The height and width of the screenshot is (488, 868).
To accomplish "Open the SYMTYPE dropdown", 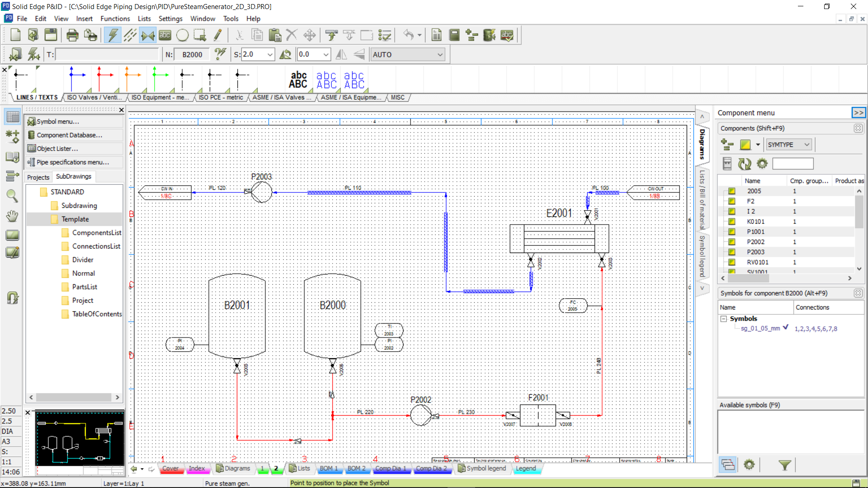I will (x=789, y=145).
